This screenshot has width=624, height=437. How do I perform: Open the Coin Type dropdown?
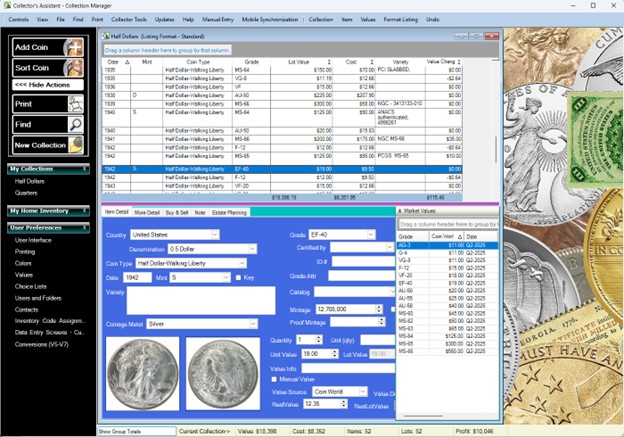coord(242,263)
